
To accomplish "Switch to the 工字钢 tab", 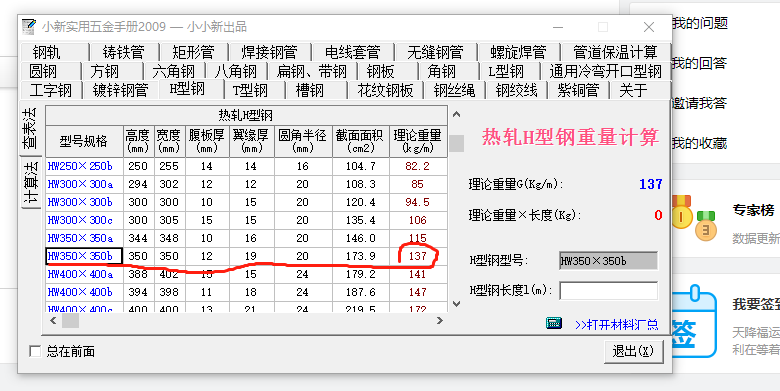I will (50, 91).
